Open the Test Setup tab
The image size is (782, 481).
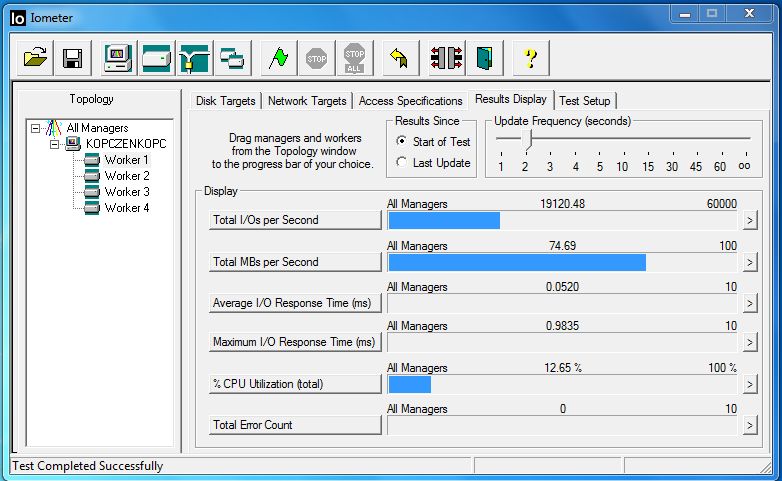[x=585, y=101]
